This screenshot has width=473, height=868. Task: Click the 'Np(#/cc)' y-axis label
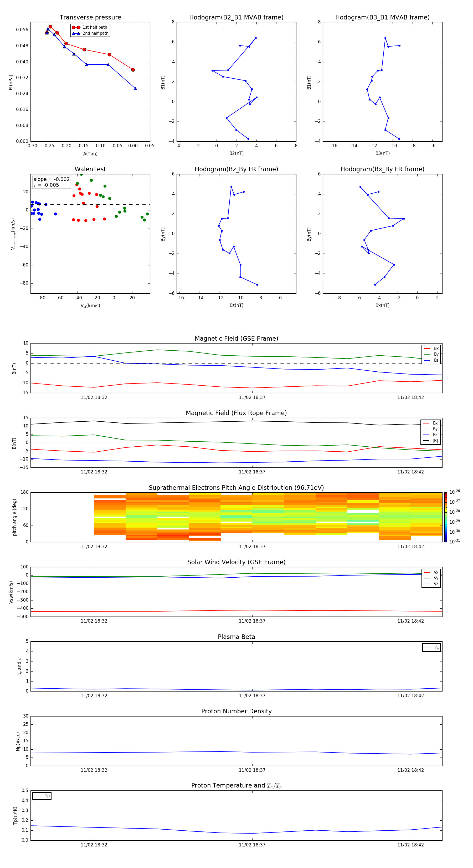pyautogui.click(x=18, y=741)
